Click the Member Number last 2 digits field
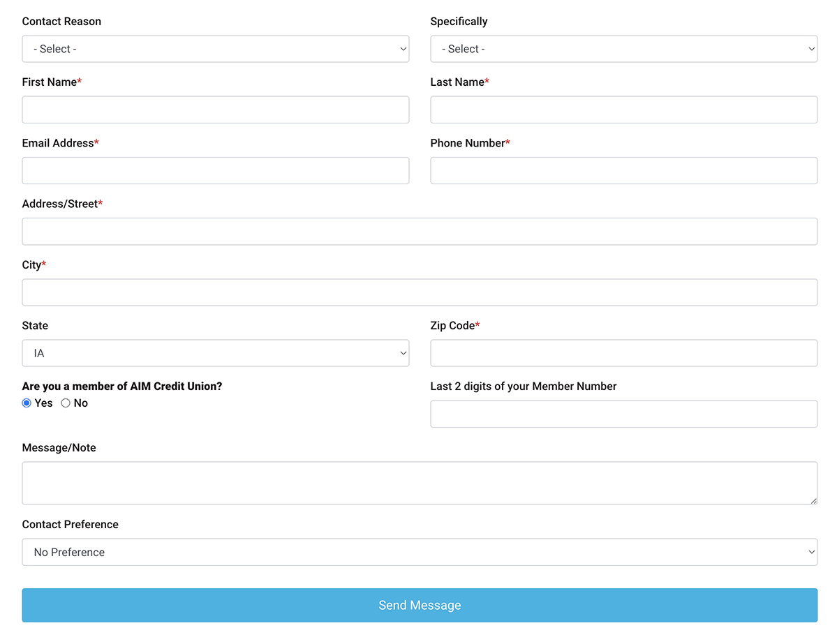The height and width of the screenshot is (644, 837). pyautogui.click(x=623, y=413)
